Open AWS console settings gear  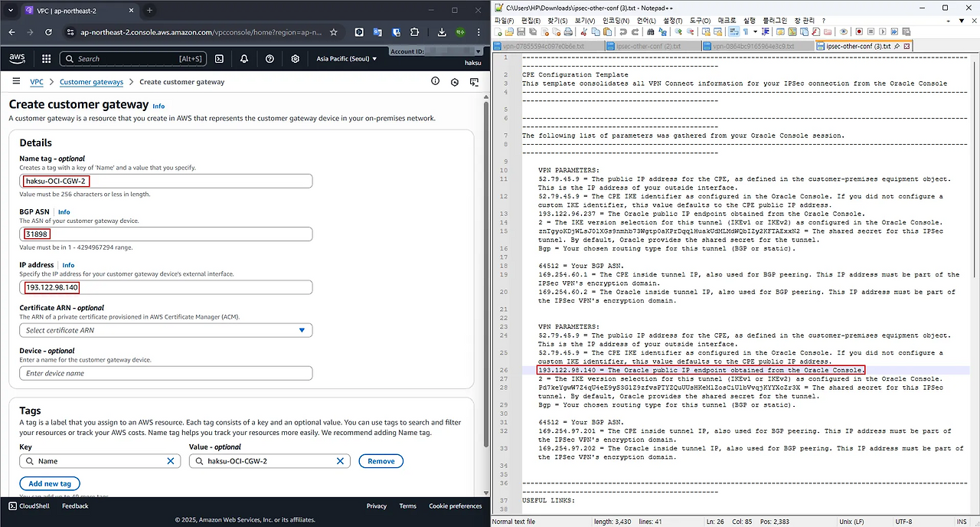click(x=296, y=59)
